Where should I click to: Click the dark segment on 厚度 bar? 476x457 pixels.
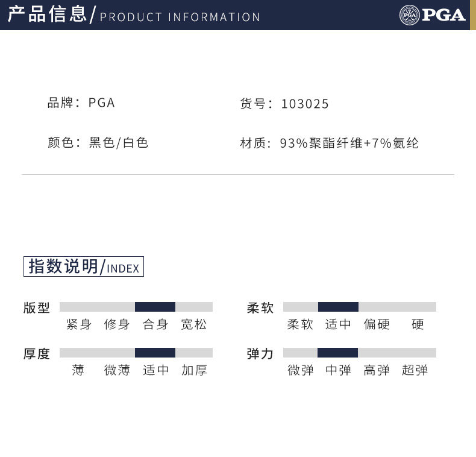[x=155, y=353]
